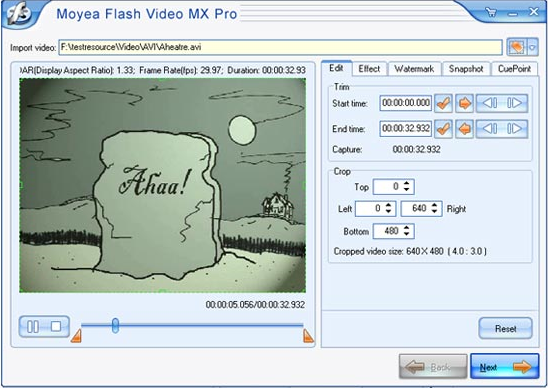Pause the video playback

point(33,327)
